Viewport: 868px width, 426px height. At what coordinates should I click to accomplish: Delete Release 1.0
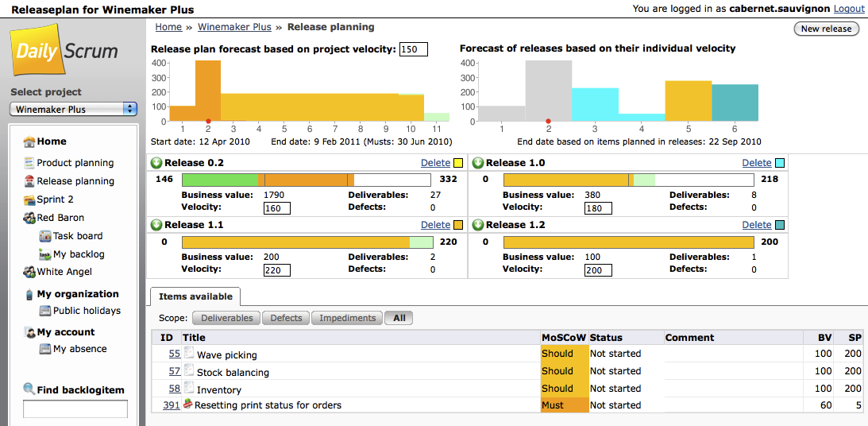click(757, 163)
